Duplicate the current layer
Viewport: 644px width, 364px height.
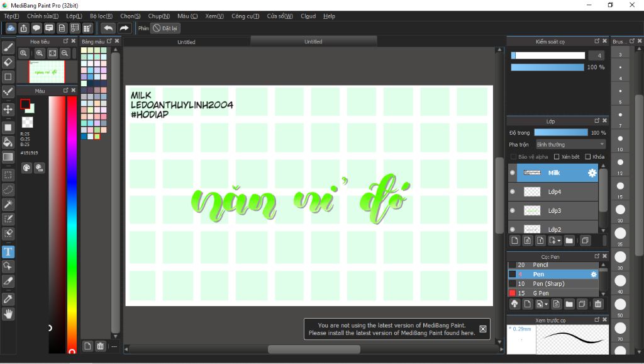585,241
